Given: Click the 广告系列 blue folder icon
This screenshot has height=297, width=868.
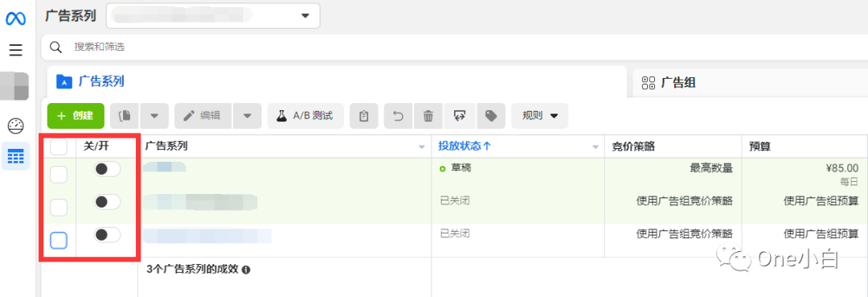Looking at the screenshot, I should [x=64, y=82].
